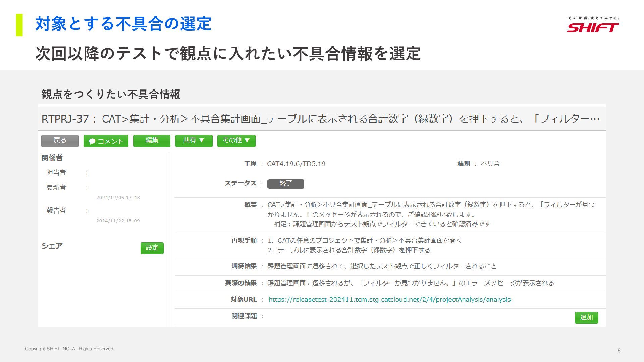Click the 期待結果 description text

tap(382, 266)
